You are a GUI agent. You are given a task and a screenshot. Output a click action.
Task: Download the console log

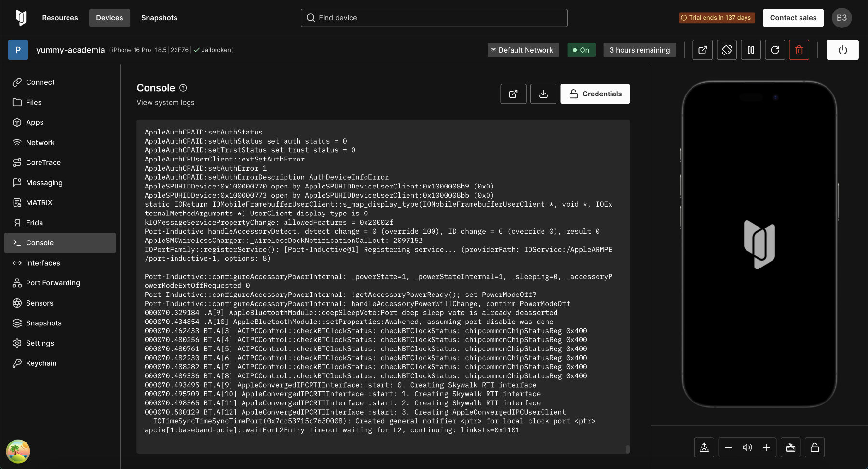tap(543, 94)
